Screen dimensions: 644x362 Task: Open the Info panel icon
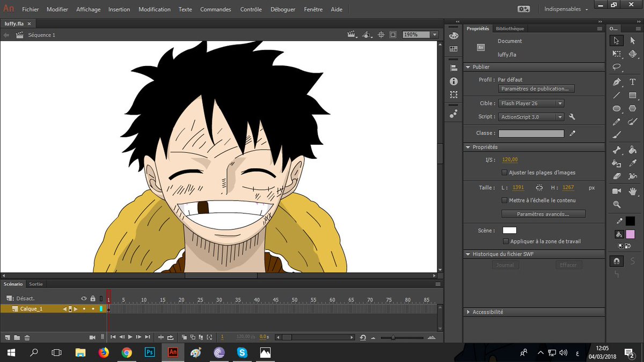pyautogui.click(x=453, y=82)
